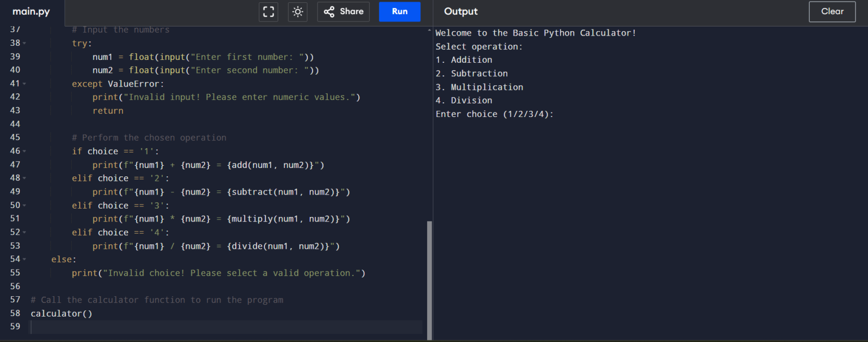Viewport: 868px width, 342px height.
Task: Select the main.py file tab
Action: [x=31, y=12]
